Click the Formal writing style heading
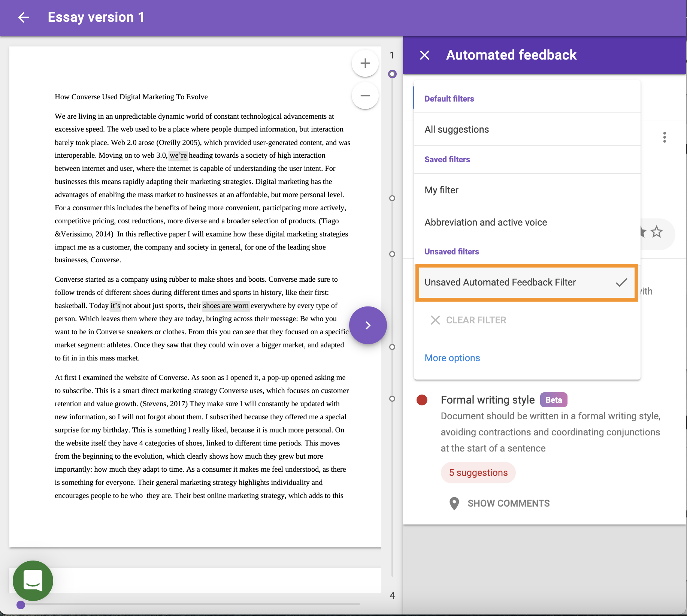 pos(488,400)
